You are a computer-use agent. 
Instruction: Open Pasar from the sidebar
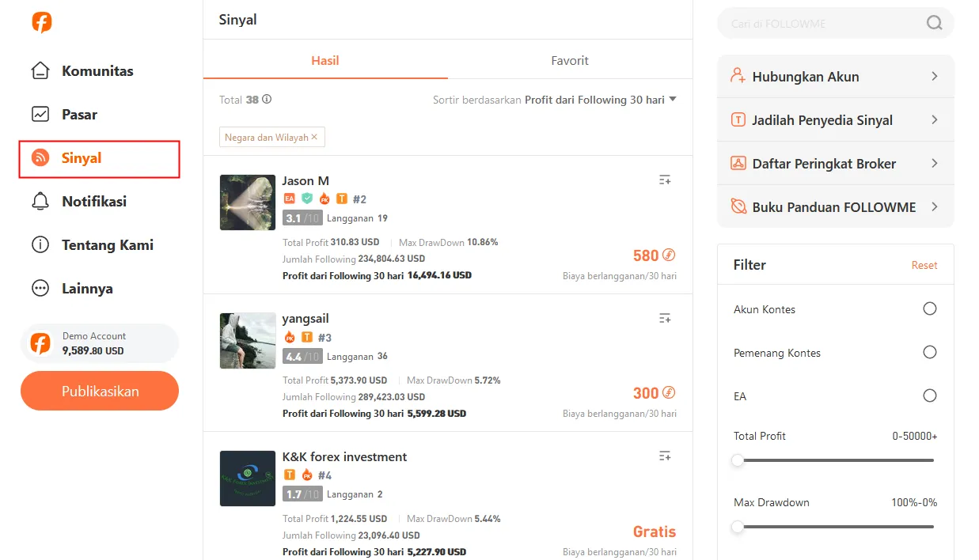[x=64, y=115]
